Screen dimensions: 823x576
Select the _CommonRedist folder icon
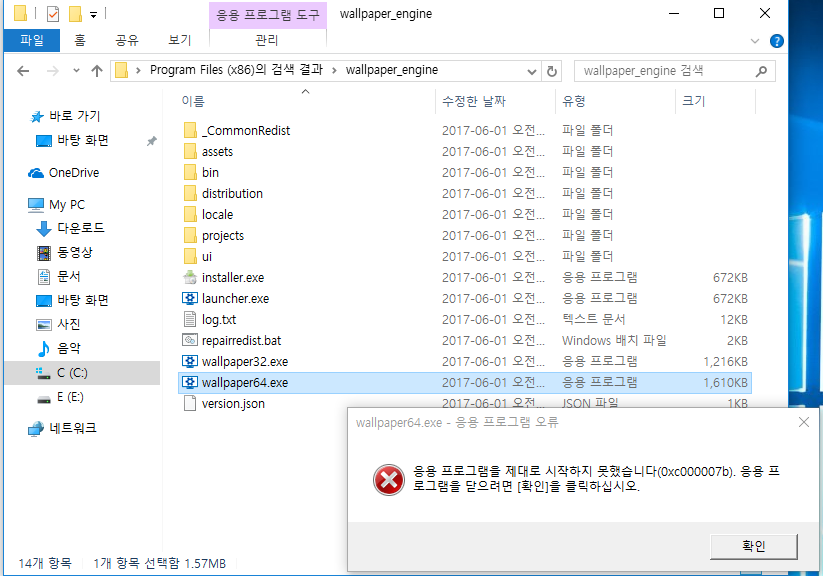[x=190, y=130]
